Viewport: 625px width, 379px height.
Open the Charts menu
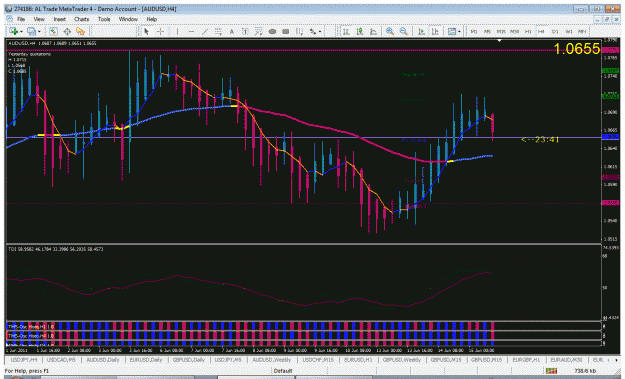(81, 19)
